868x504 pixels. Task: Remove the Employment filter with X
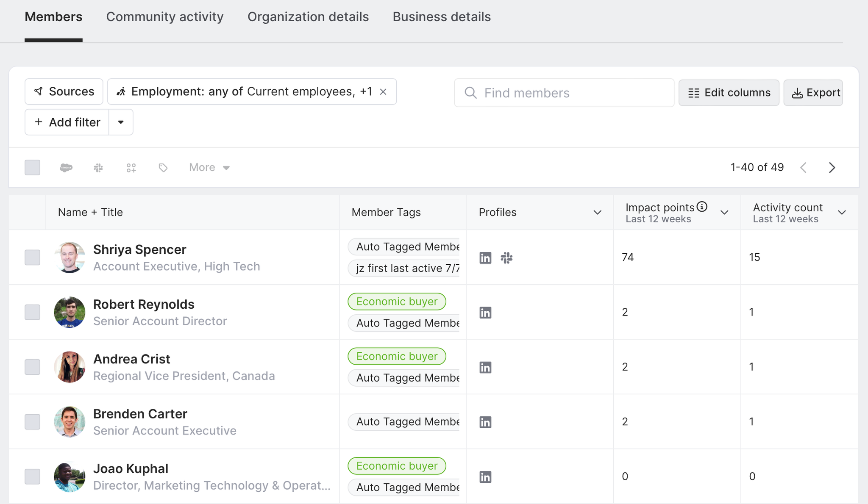click(383, 92)
